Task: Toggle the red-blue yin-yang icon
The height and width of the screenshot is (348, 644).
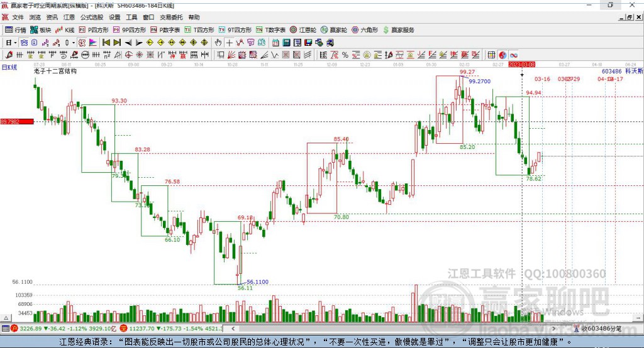Action: [x=502, y=55]
